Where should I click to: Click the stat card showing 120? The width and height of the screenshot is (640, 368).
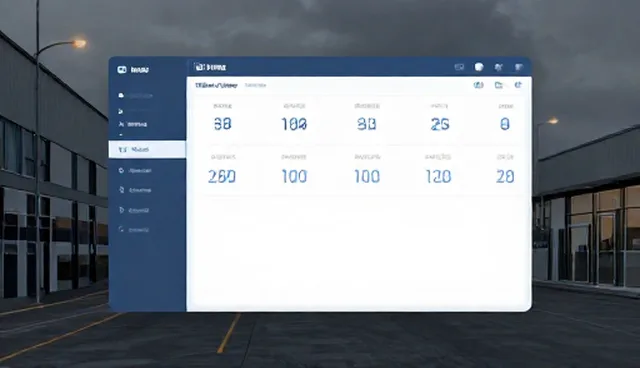438,169
